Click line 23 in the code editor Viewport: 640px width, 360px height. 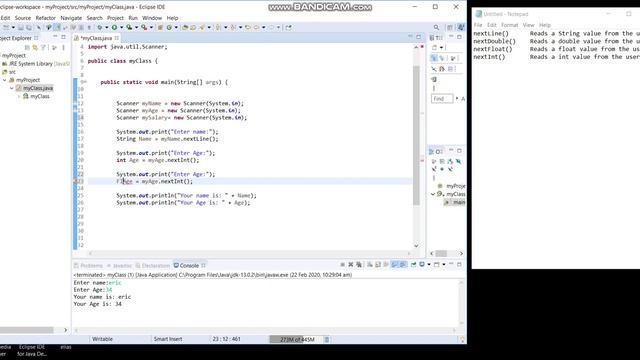(x=250, y=181)
